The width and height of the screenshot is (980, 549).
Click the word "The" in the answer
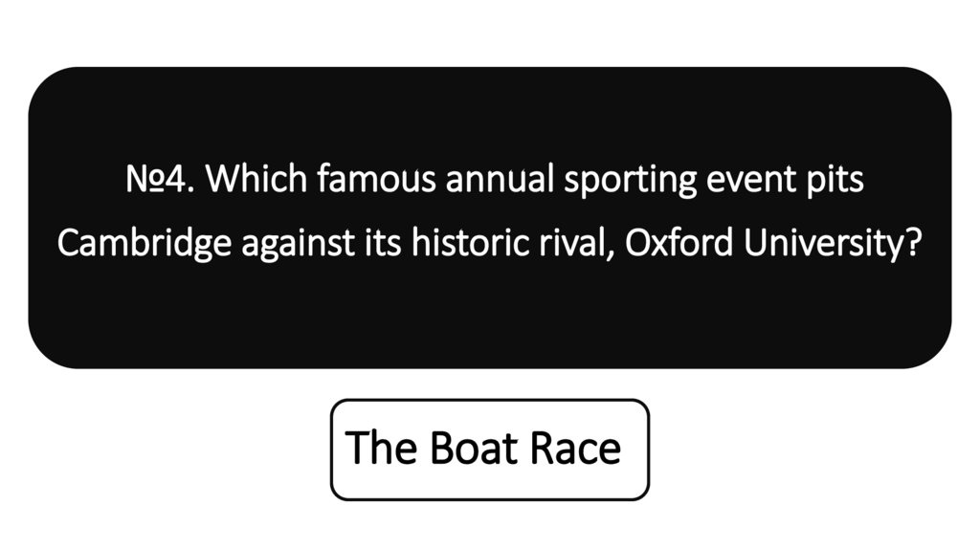382,449
